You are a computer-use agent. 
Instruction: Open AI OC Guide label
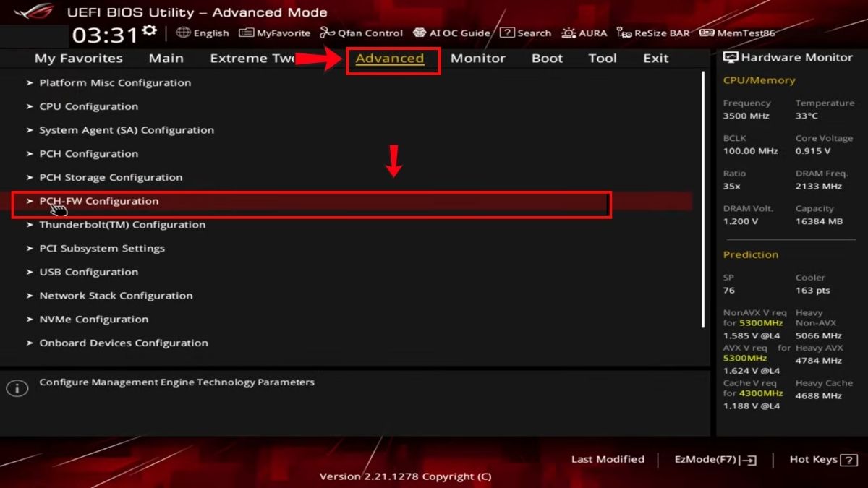pos(459,33)
